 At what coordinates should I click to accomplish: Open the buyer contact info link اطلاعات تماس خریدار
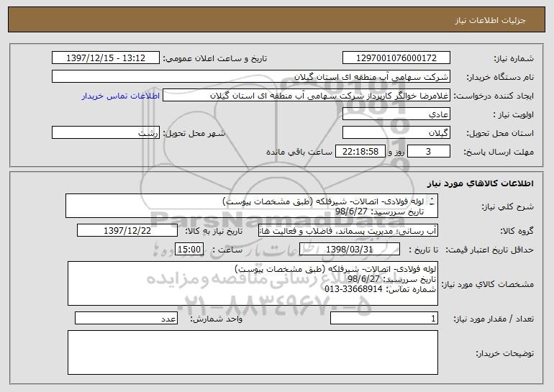tap(121, 96)
